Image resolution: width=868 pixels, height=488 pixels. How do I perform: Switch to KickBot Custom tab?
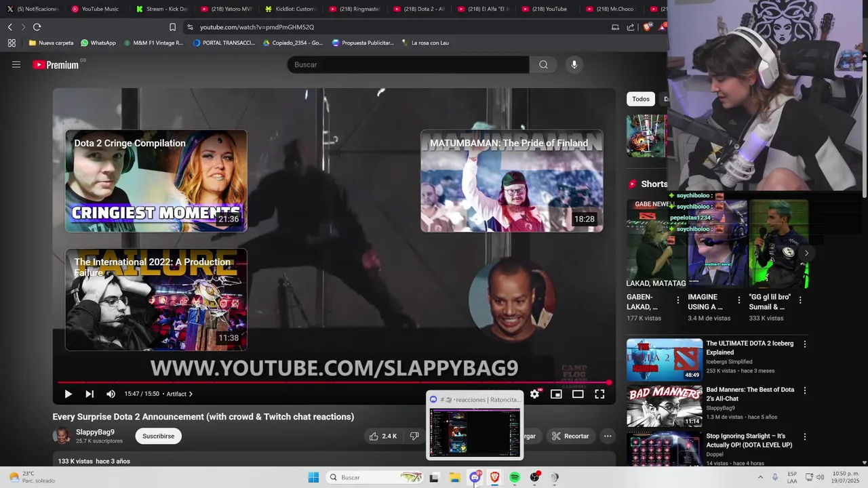(x=290, y=9)
